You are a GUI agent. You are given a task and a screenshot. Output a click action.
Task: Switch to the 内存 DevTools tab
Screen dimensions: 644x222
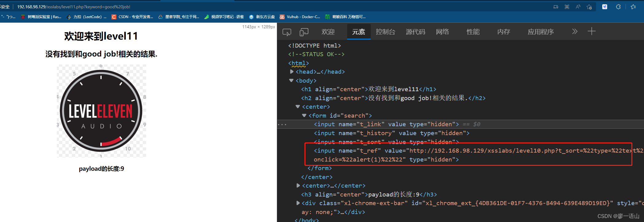[x=504, y=32]
